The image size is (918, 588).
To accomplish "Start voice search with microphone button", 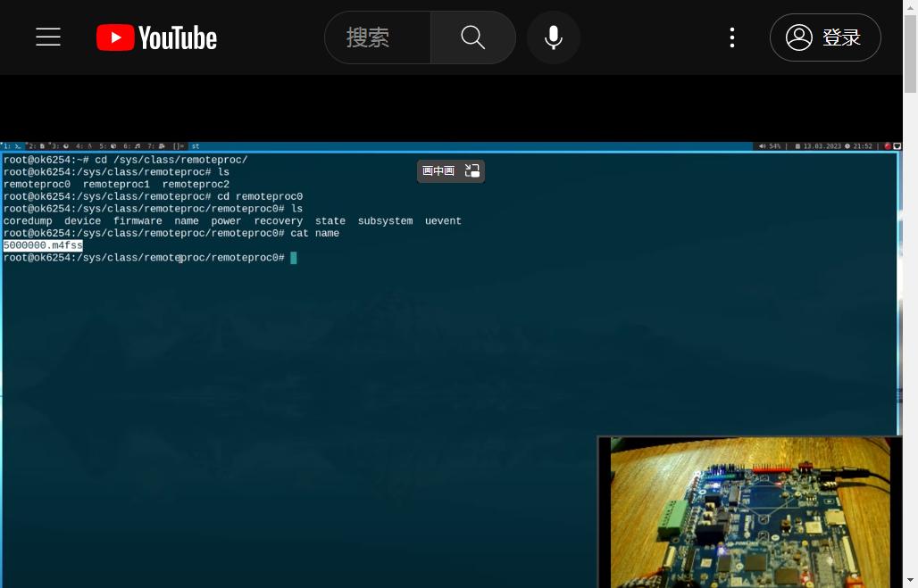I will 554,37.
